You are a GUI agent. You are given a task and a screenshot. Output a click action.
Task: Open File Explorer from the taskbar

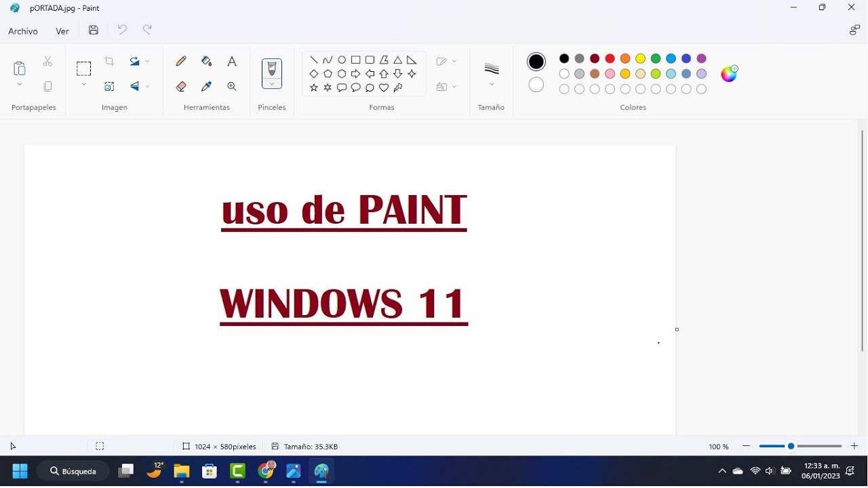click(x=181, y=471)
